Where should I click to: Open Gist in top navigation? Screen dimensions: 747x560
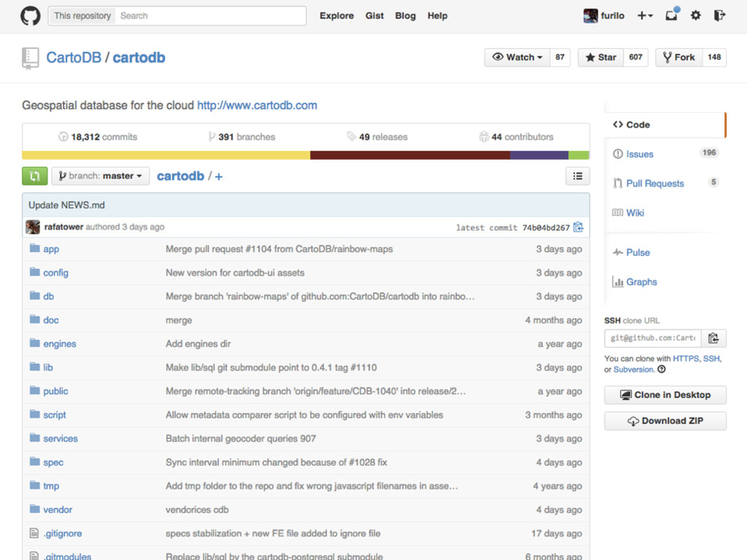tap(374, 16)
